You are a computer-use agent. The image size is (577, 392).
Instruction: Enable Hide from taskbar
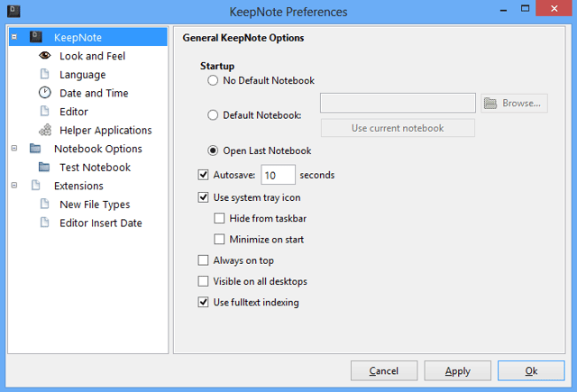pos(219,218)
